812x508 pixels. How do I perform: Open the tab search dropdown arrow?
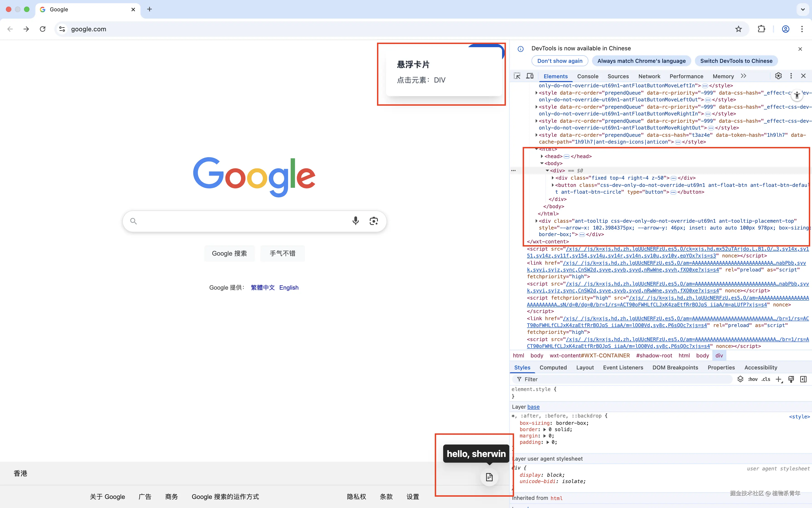point(803,9)
